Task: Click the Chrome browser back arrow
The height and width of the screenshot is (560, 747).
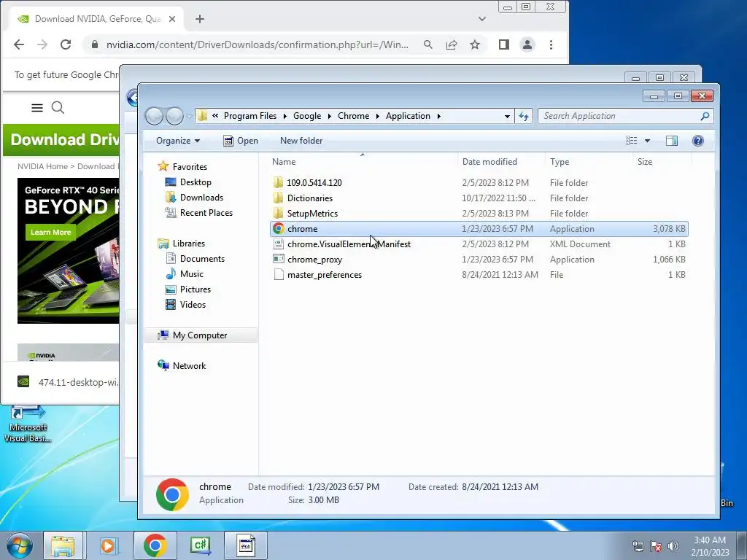Action: coord(19,44)
